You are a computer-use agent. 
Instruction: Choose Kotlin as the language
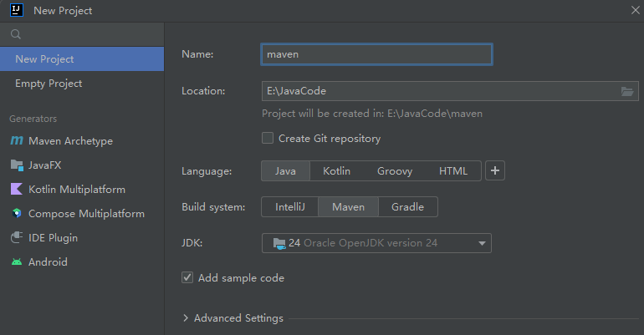(336, 170)
